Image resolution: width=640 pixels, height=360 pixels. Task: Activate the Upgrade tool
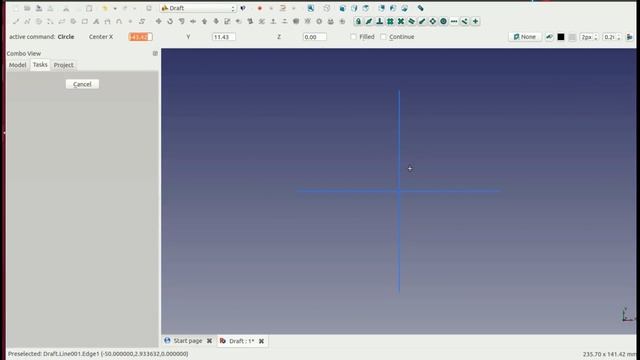(204, 21)
